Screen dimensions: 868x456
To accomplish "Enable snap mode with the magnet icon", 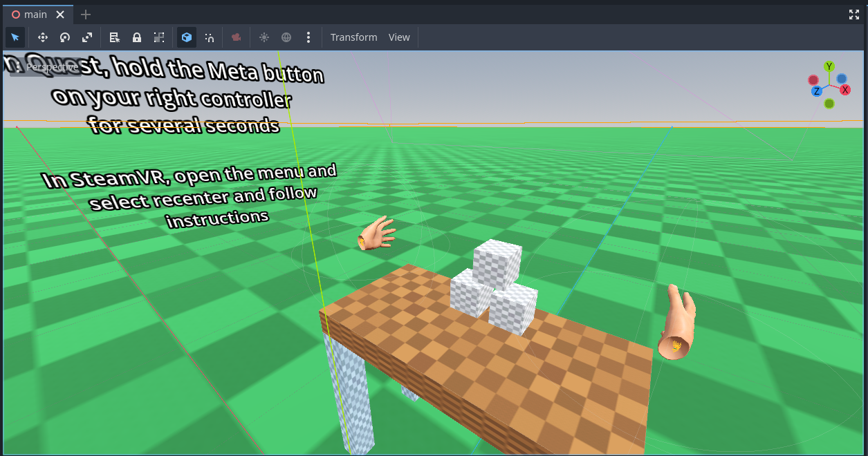I will pos(209,37).
